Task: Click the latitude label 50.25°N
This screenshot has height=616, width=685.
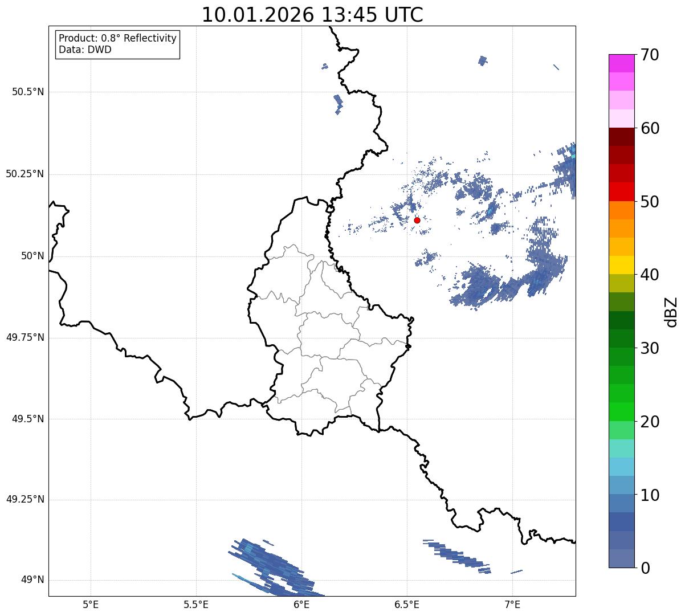Action: tap(25, 174)
